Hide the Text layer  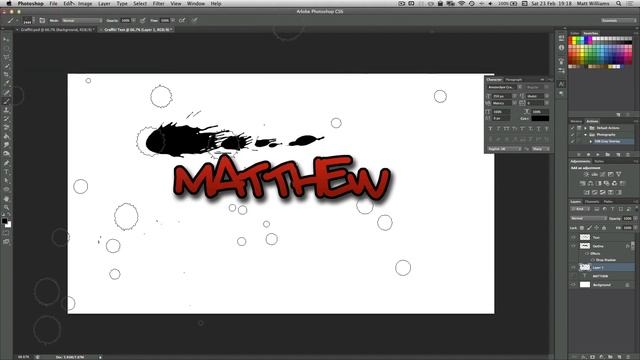(573, 237)
